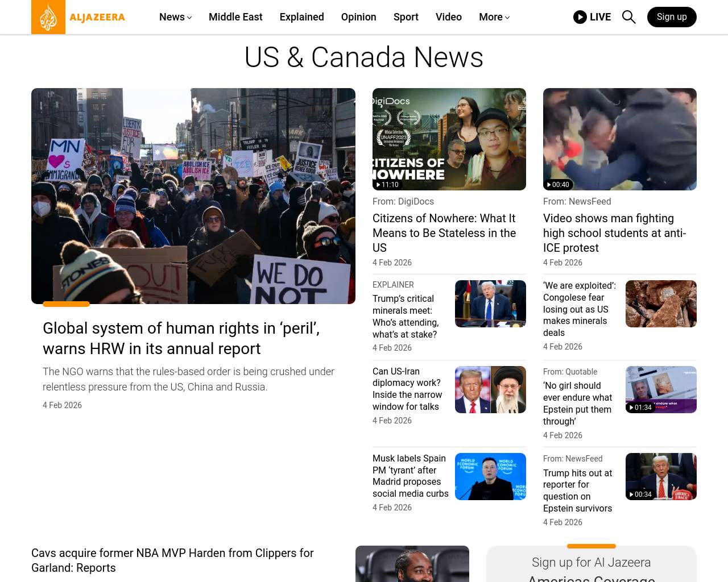Screen dimensions: 728x582
Task: Open the search magnifier icon
Action: (x=628, y=17)
